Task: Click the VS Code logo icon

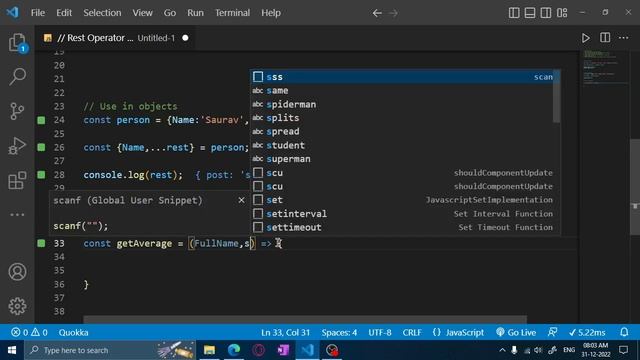Action: click(13, 13)
